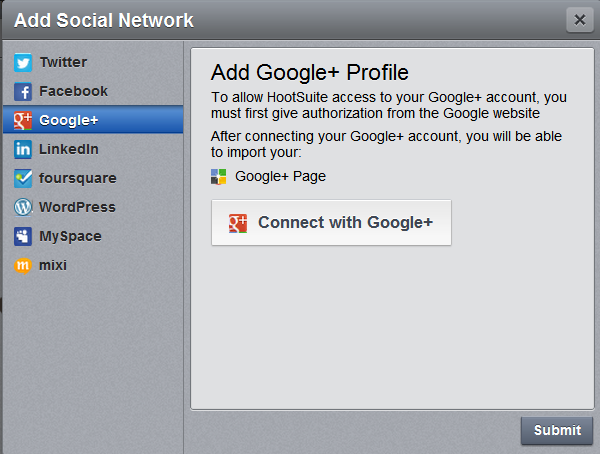Switch to the Facebook network label
This screenshot has width=600, height=454.
73,91
